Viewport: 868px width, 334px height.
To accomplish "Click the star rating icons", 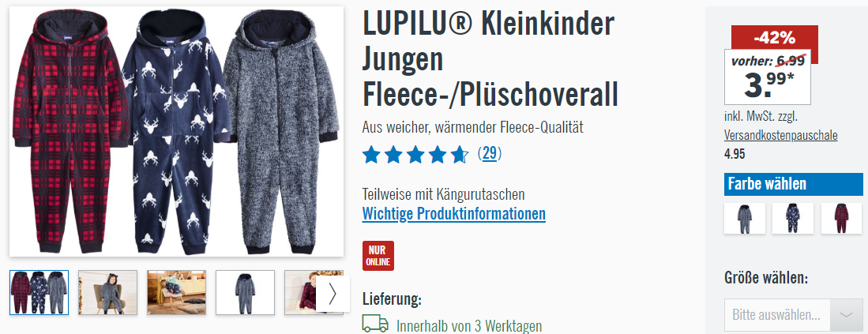I will click(415, 154).
